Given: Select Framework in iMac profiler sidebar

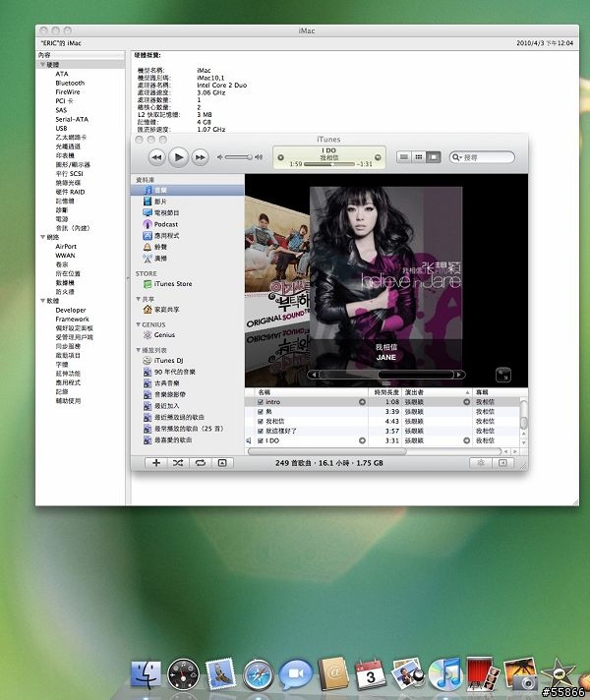Looking at the screenshot, I should (x=72, y=320).
